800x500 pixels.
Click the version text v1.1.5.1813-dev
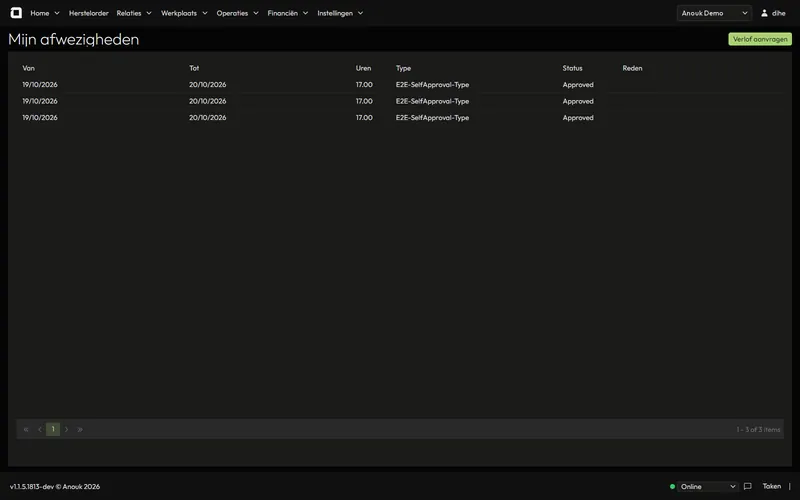coord(32,487)
